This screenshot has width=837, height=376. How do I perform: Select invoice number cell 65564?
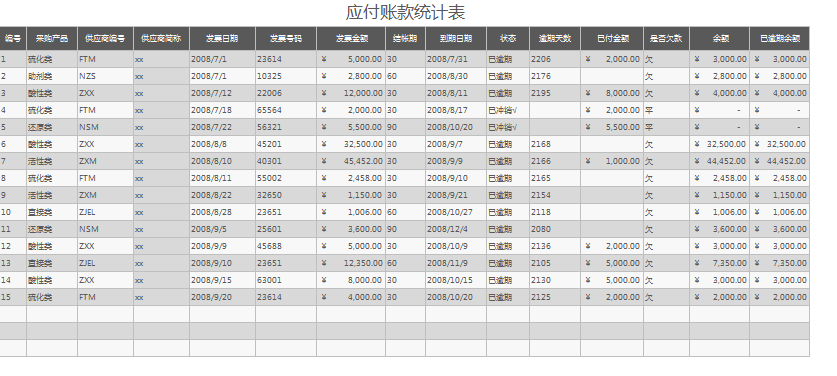[x=286, y=111]
